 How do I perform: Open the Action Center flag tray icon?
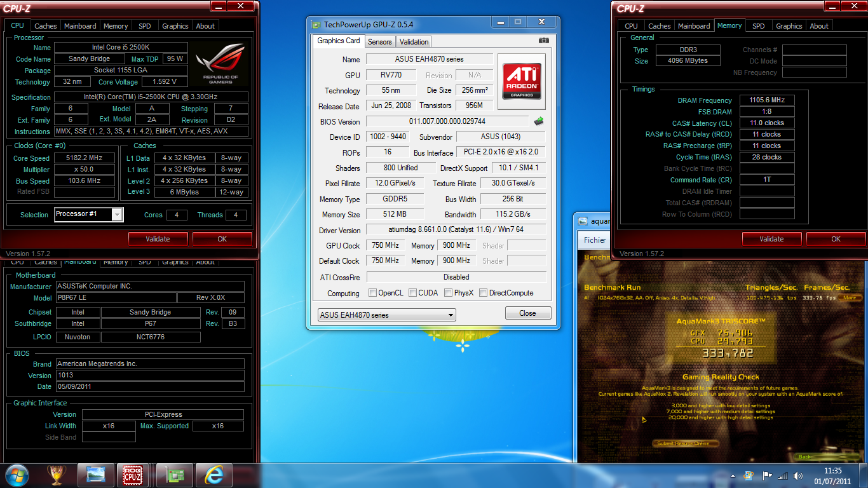[x=767, y=475]
